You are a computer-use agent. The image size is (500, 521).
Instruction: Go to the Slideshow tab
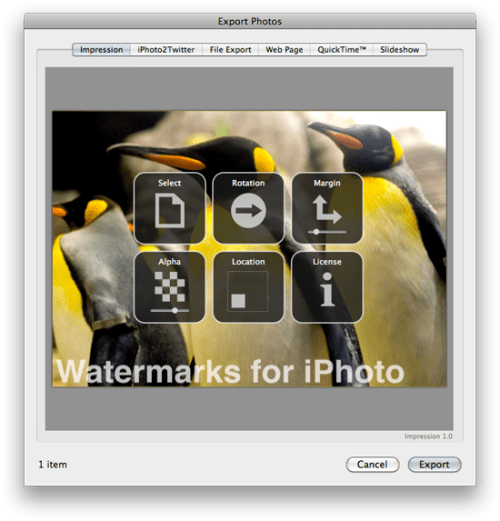(400, 50)
